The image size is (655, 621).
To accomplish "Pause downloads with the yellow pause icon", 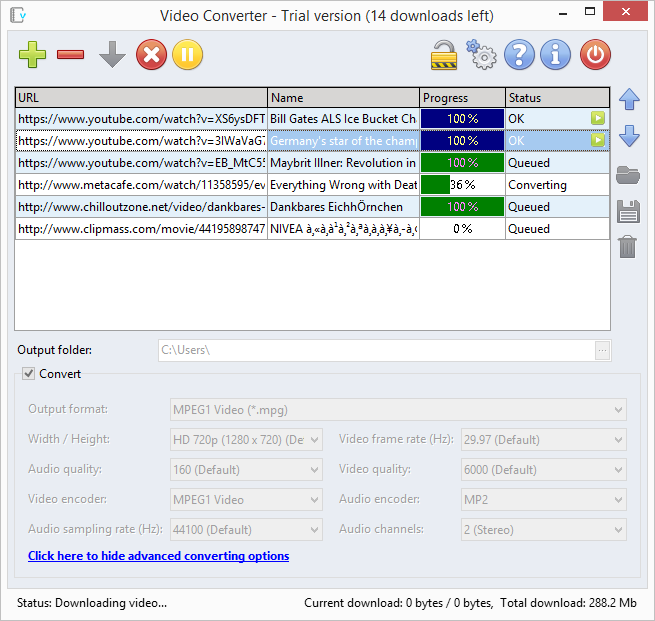I will (187, 54).
